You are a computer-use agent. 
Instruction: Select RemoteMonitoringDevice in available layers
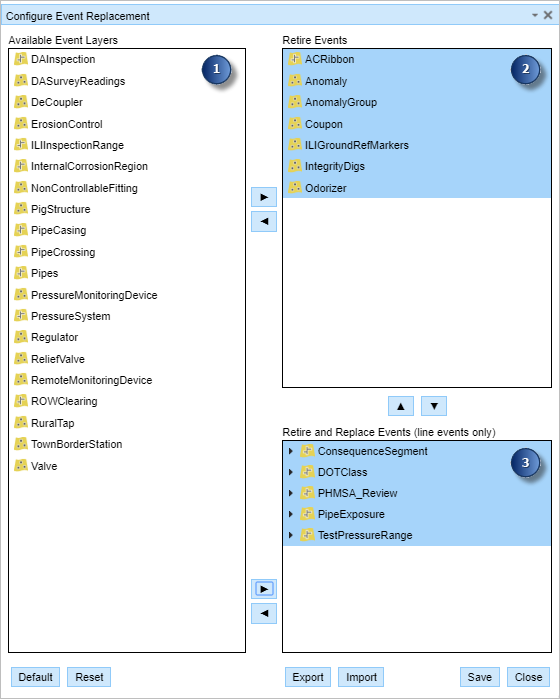pyautogui.click(x=127, y=380)
